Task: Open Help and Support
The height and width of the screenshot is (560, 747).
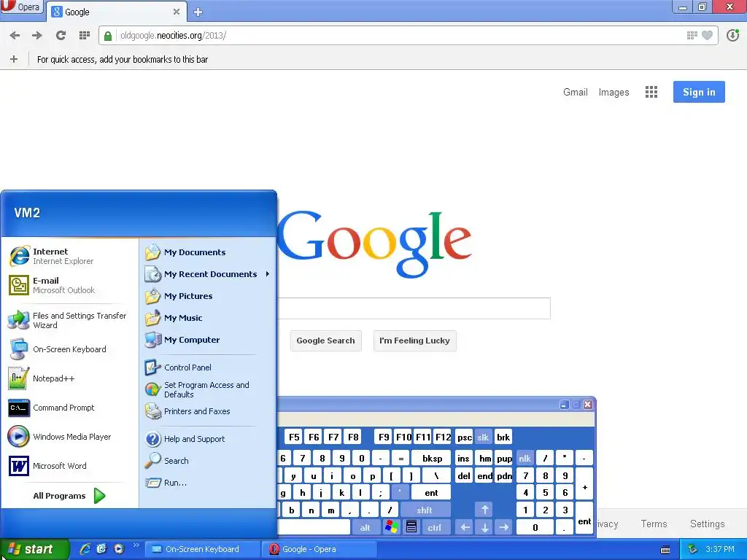Action: [208, 439]
